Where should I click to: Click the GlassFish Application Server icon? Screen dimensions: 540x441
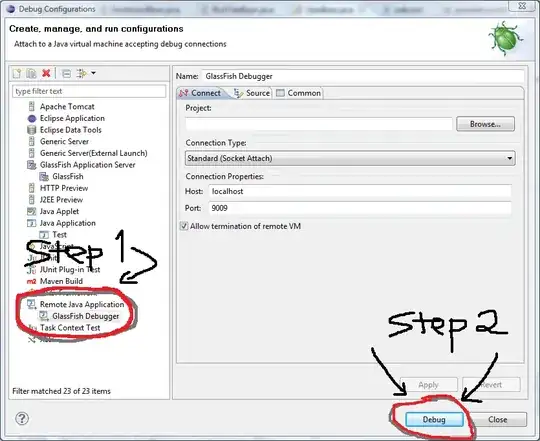pyautogui.click(x=32, y=165)
